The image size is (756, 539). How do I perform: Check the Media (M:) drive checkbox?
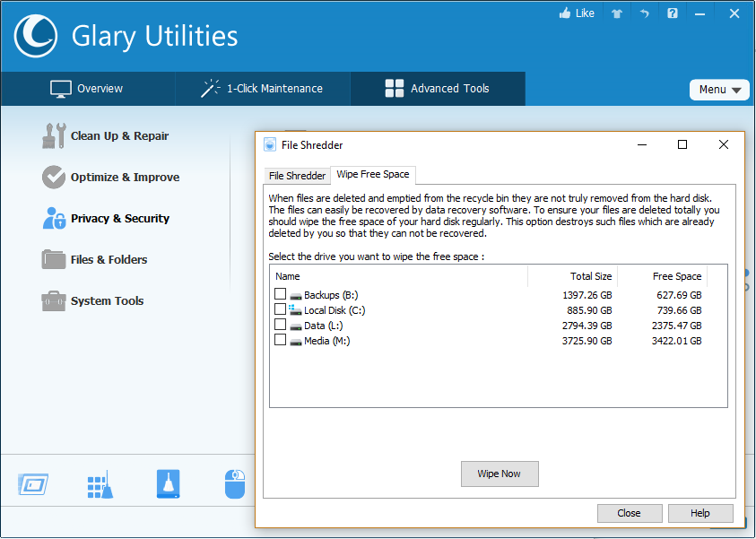click(x=280, y=340)
